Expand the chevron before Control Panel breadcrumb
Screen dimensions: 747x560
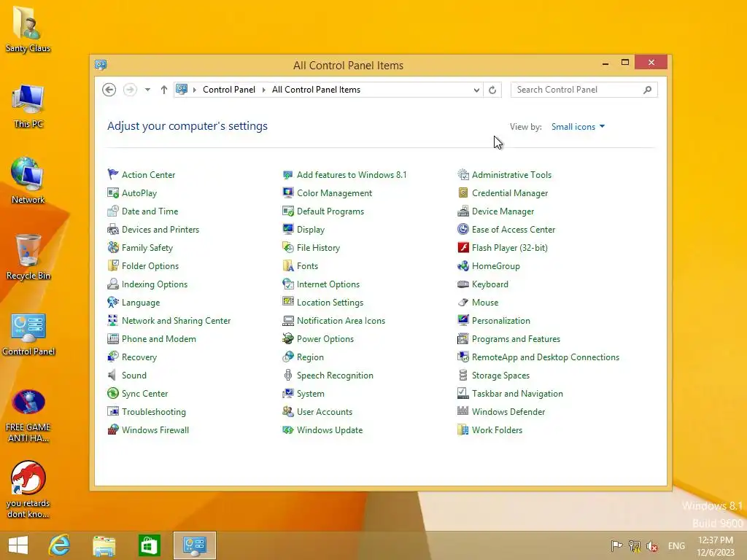tap(194, 90)
